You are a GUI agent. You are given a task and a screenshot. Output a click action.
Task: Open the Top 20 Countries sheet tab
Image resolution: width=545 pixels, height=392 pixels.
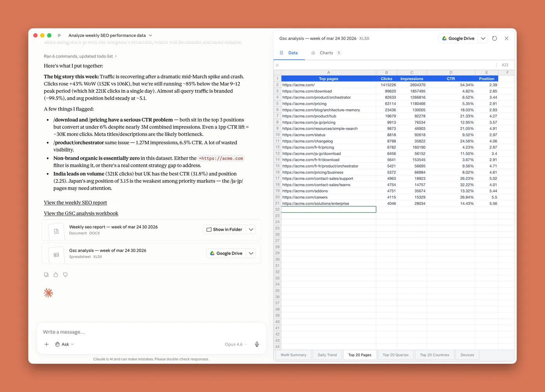click(x=434, y=355)
